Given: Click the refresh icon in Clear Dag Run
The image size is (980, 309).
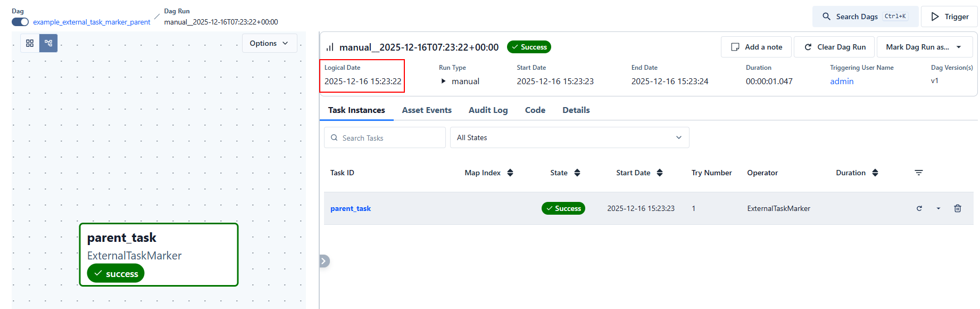Looking at the screenshot, I should 808,47.
